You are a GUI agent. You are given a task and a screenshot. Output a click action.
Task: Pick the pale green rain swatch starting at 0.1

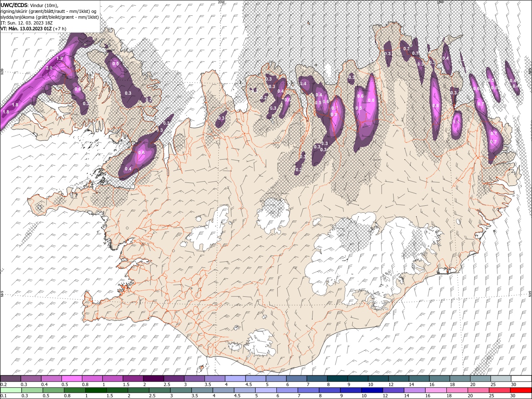(11, 390)
